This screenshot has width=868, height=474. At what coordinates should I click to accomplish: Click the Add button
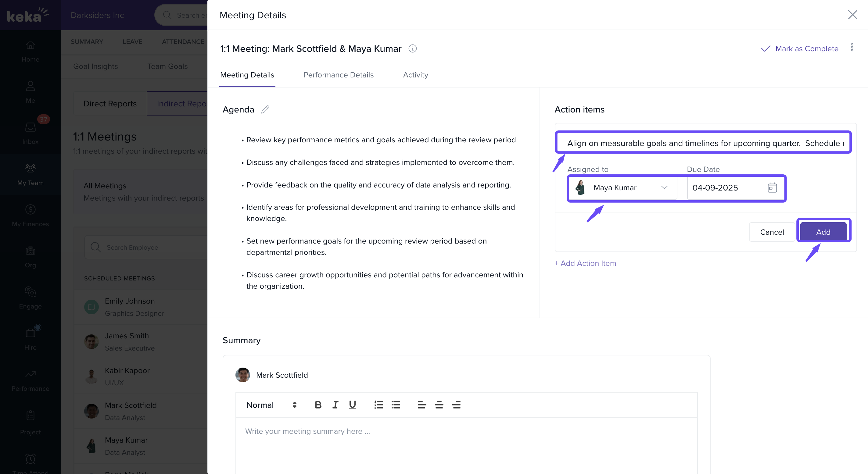[823, 232]
